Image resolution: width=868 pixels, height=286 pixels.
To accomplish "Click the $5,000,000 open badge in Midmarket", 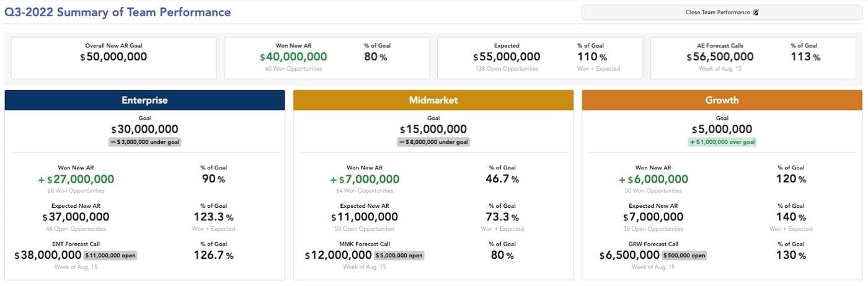I will tap(399, 255).
